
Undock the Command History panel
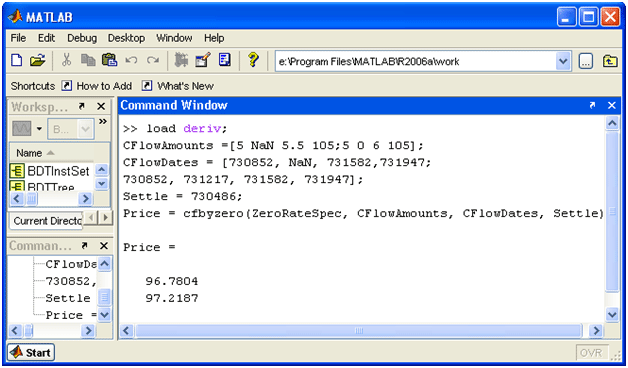click(x=85, y=245)
